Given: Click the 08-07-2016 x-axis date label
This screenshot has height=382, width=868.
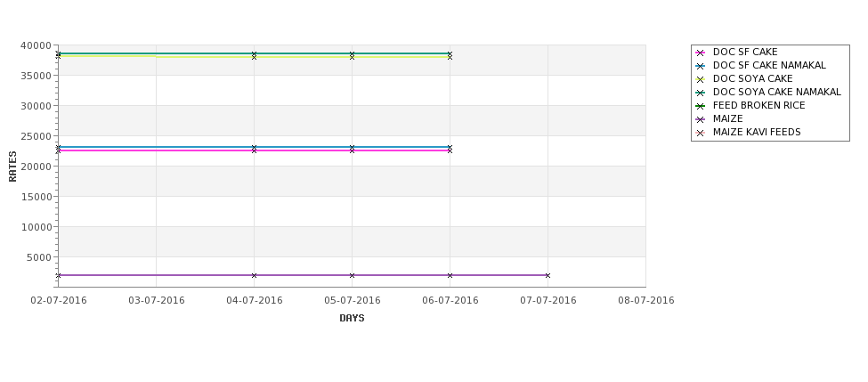Looking at the screenshot, I should (x=646, y=300).
